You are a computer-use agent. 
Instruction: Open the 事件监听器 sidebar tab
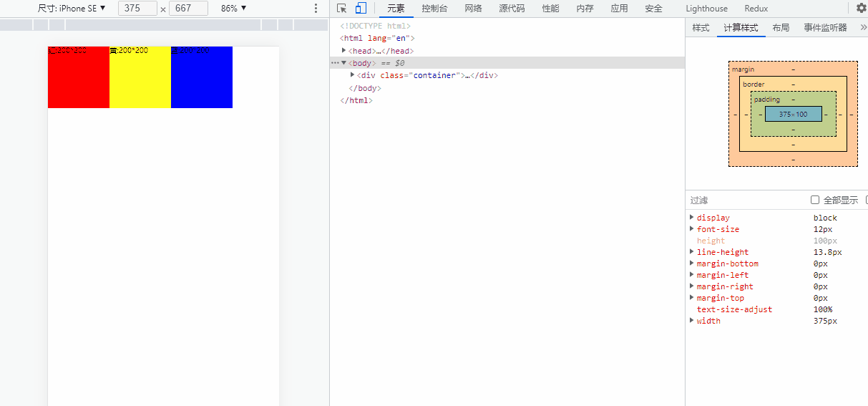point(825,28)
